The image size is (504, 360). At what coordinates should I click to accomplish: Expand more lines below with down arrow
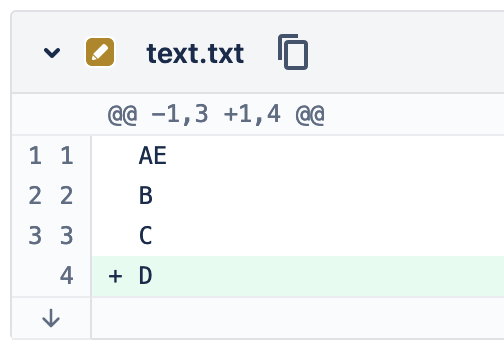point(51,318)
